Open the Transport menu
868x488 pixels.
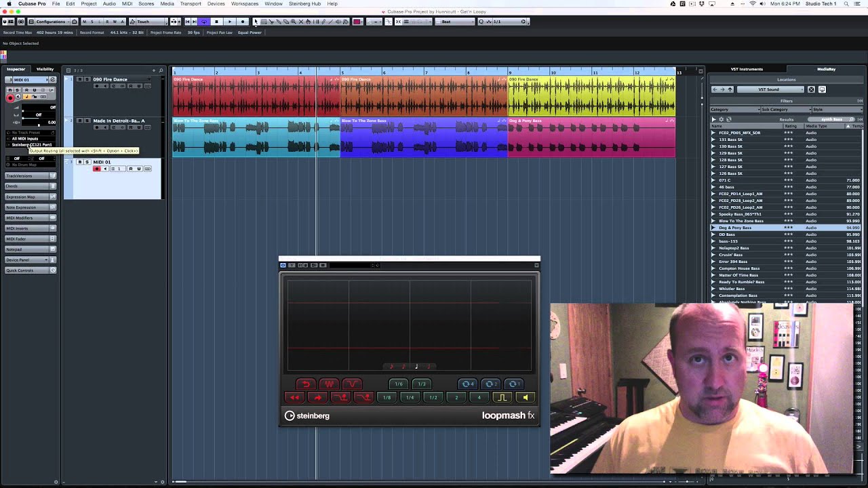(191, 3)
